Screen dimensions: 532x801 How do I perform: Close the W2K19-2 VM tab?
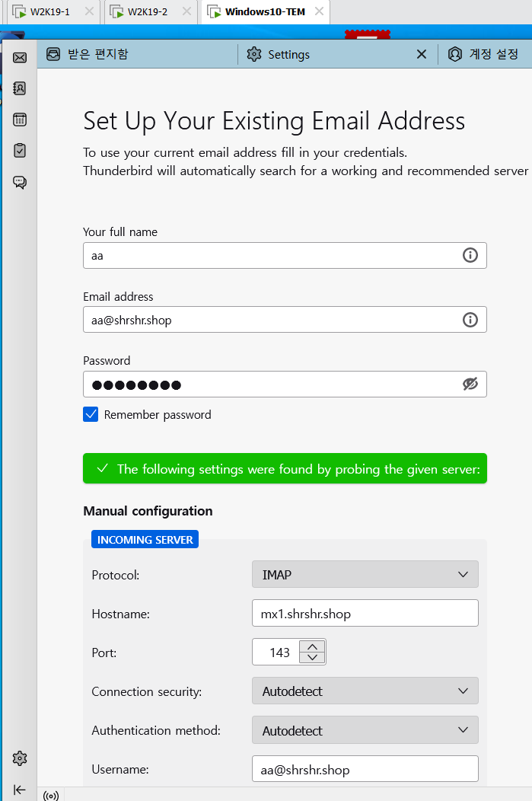click(187, 11)
